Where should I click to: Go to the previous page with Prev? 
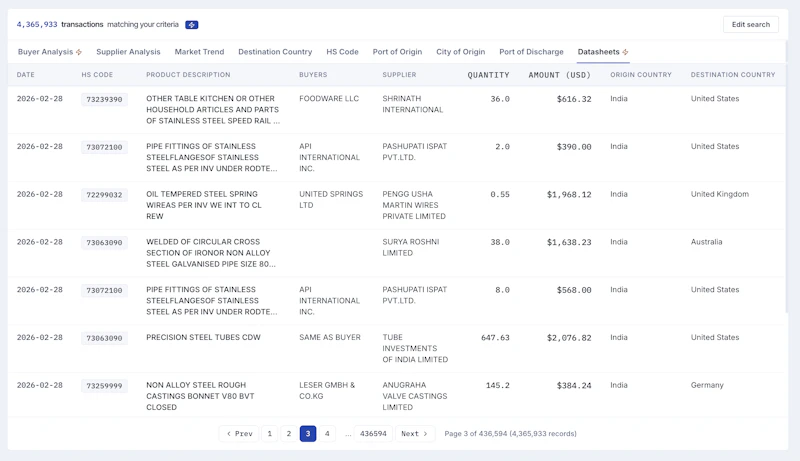(239, 433)
